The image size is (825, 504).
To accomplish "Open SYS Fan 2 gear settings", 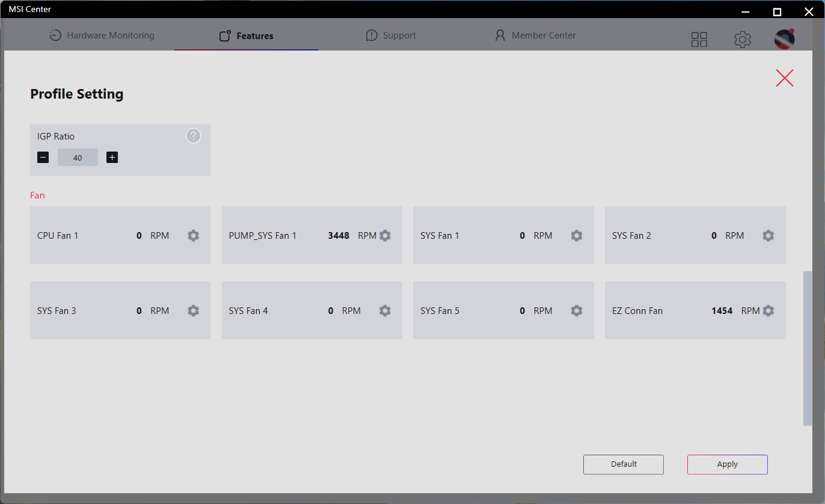I will click(x=768, y=236).
